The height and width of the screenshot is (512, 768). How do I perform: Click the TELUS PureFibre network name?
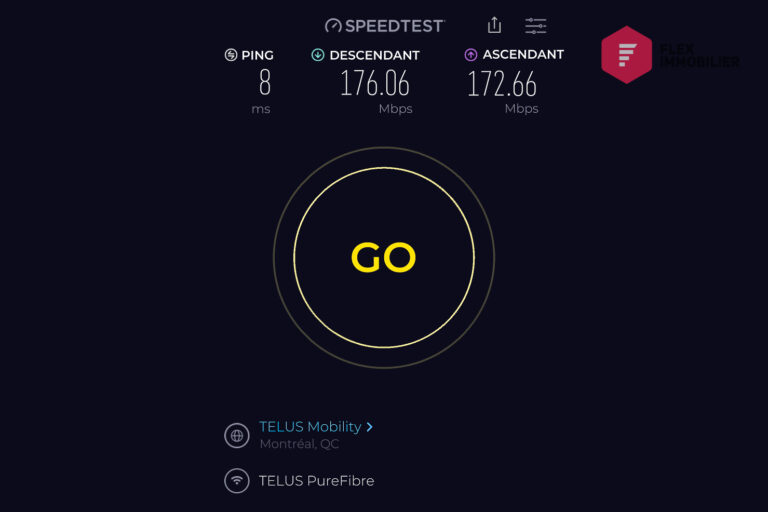316,481
